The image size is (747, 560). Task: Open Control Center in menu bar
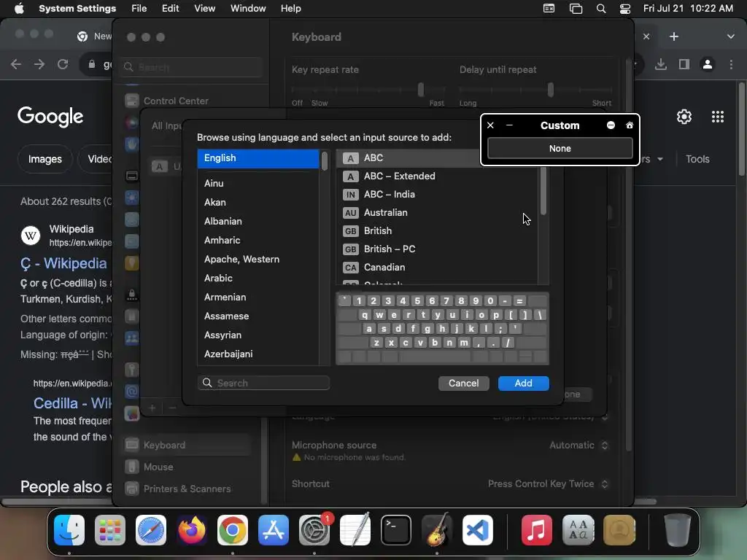(x=625, y=9)
